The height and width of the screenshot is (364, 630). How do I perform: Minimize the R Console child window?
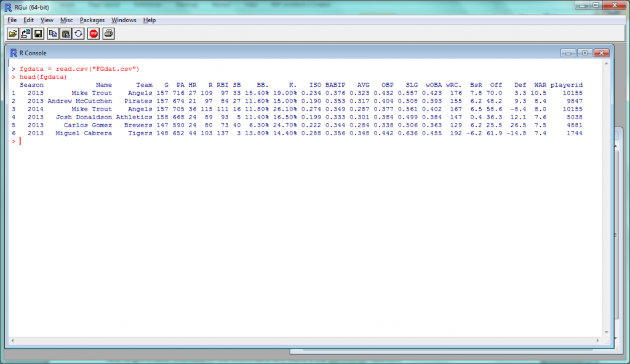(571, 53)
